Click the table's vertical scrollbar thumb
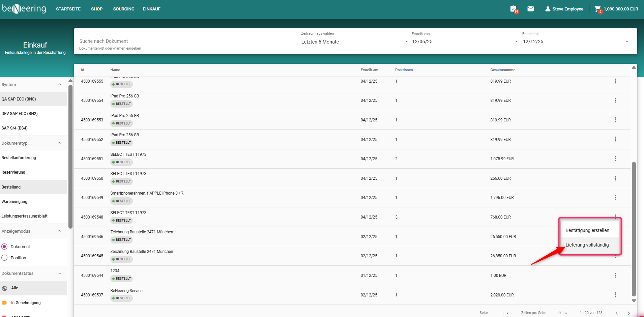The width and height of the screenshot is (644, 317). coord(634,229)
